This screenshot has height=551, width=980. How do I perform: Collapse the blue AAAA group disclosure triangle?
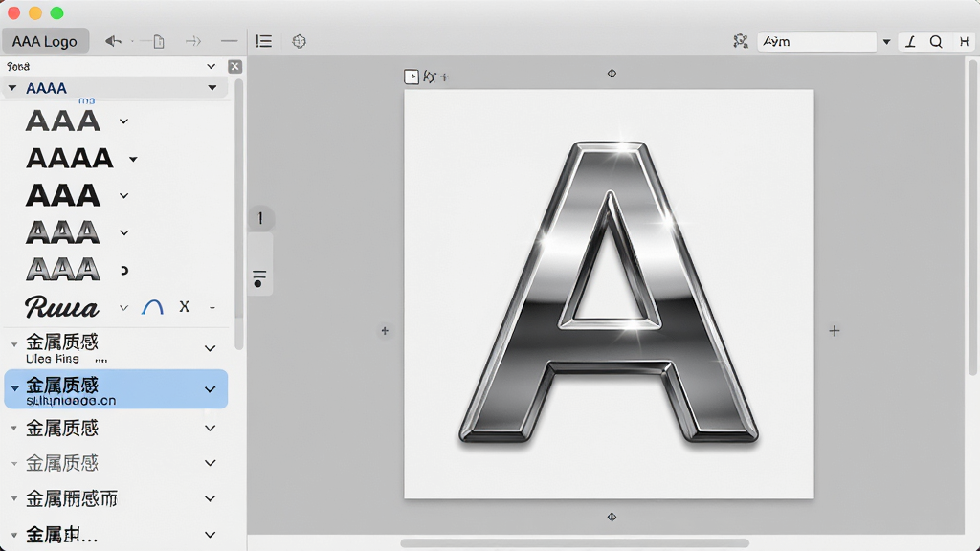pyautogui.click(x=12, y=88)
